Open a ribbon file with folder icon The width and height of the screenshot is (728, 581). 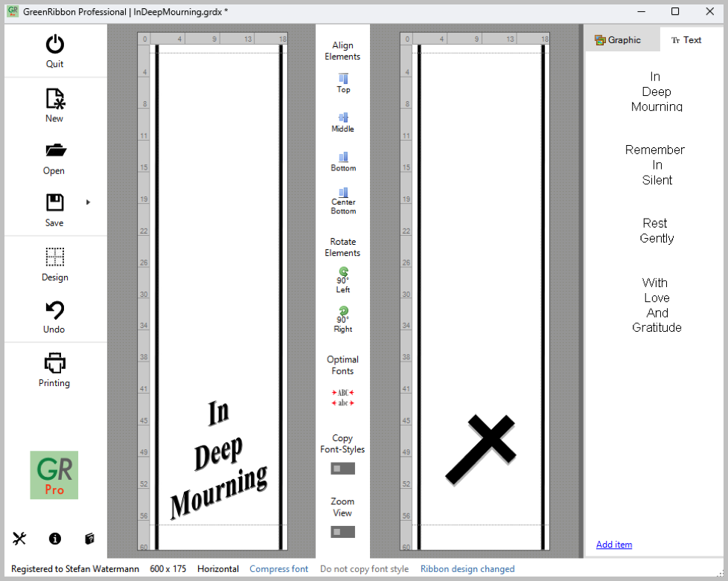point(55,151)
